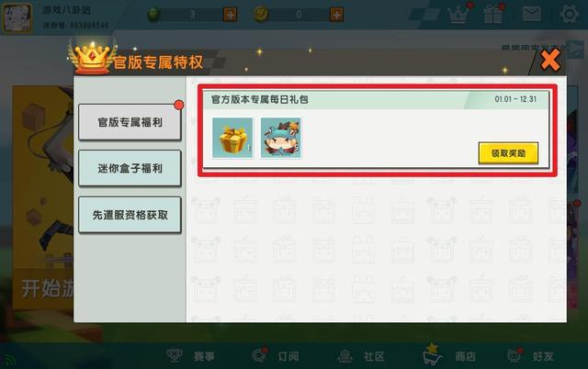
Task: Open the crown privilege icon in top bar
Action: click(x=458, y=14)
